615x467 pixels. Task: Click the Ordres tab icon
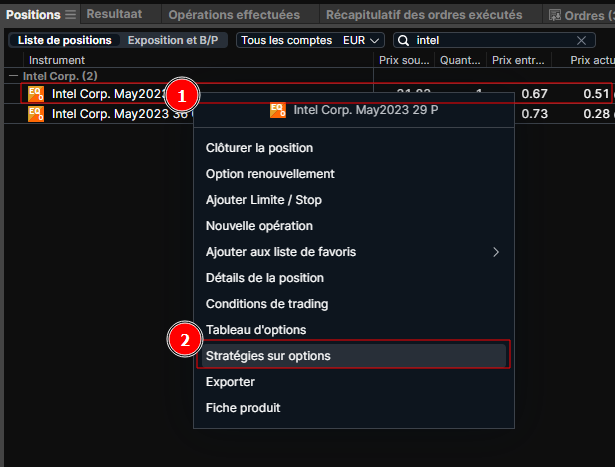coord(555,15)
